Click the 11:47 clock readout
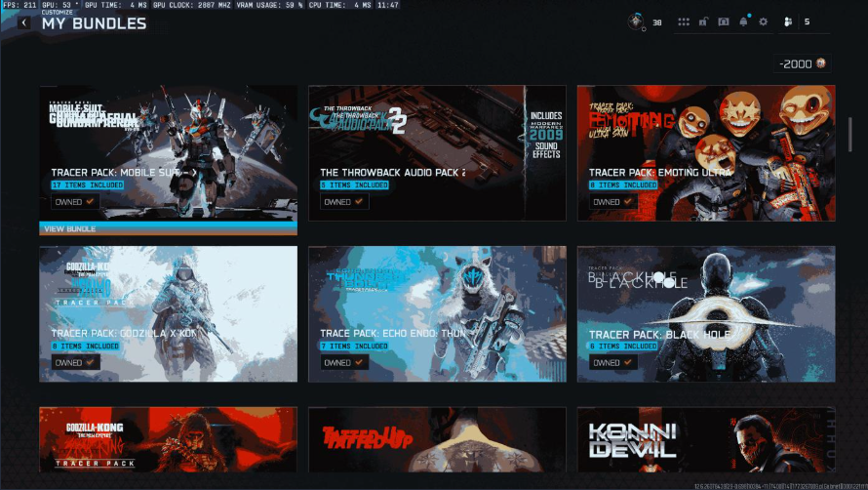This screenshot has height=490, width=868. tap(387, 5)
